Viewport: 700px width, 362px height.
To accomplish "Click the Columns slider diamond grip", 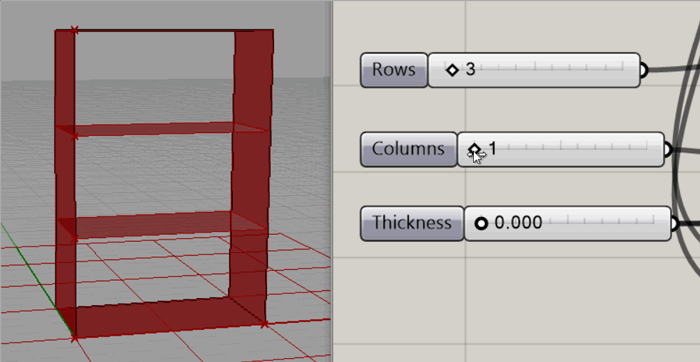I will pyautogui.click(x=475, y=149).
